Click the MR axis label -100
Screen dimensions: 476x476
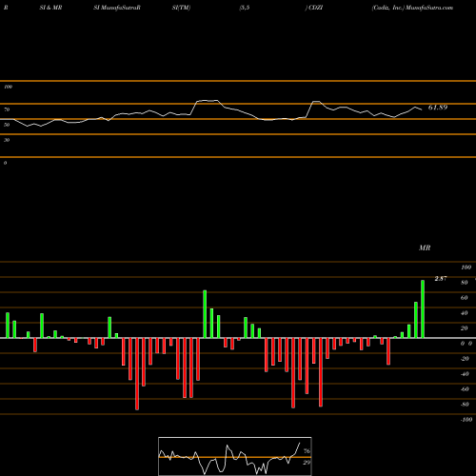[466, 420]
